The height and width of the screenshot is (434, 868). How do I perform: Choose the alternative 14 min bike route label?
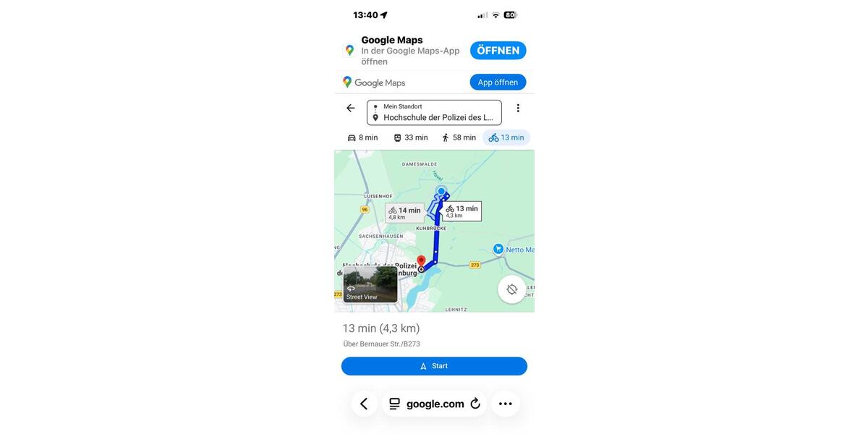[405, 213]
